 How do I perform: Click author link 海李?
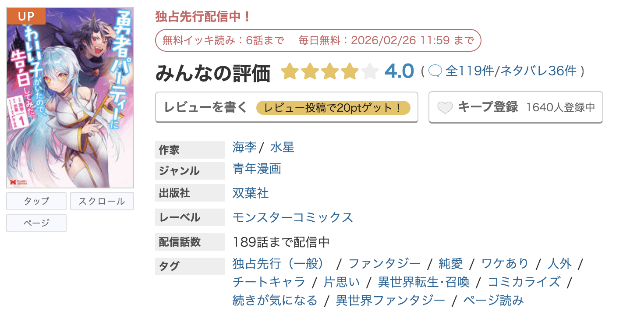tap(244, 148)
